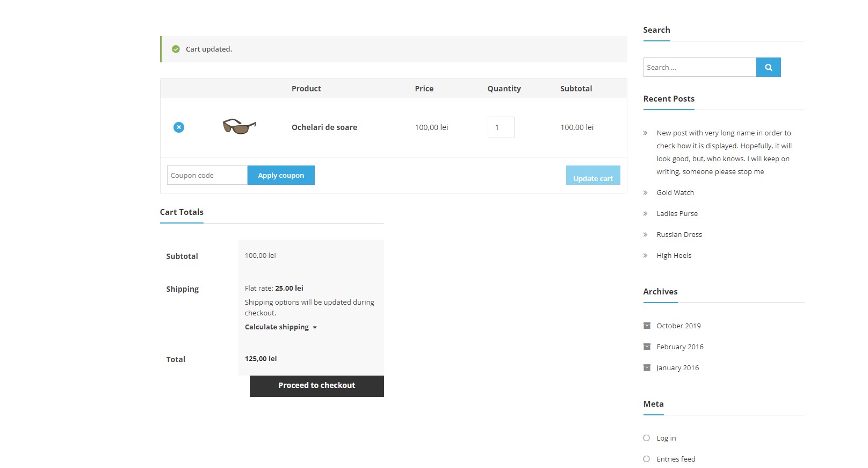Image resolution: width=868 pixels, height=468 pixels.
Task: Click the circle bullet beside Entries feed
Action: (x=647, y=459)
